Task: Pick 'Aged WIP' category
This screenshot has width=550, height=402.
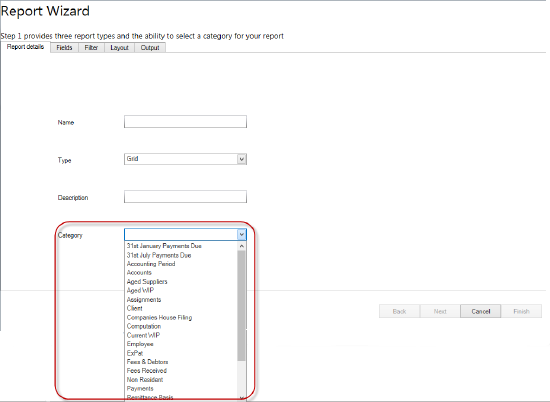Action: click(181, 290)
